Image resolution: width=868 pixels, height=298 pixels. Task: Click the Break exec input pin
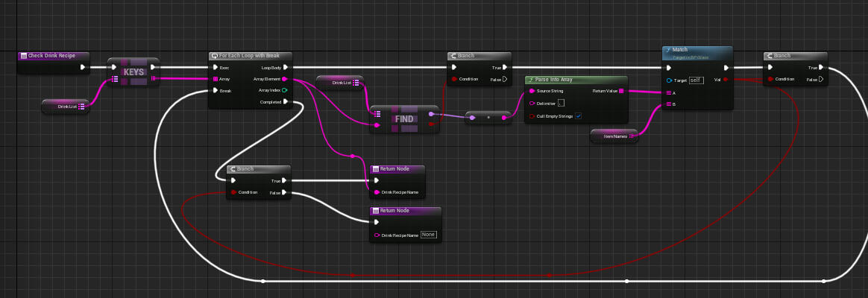tap(215, 90)
